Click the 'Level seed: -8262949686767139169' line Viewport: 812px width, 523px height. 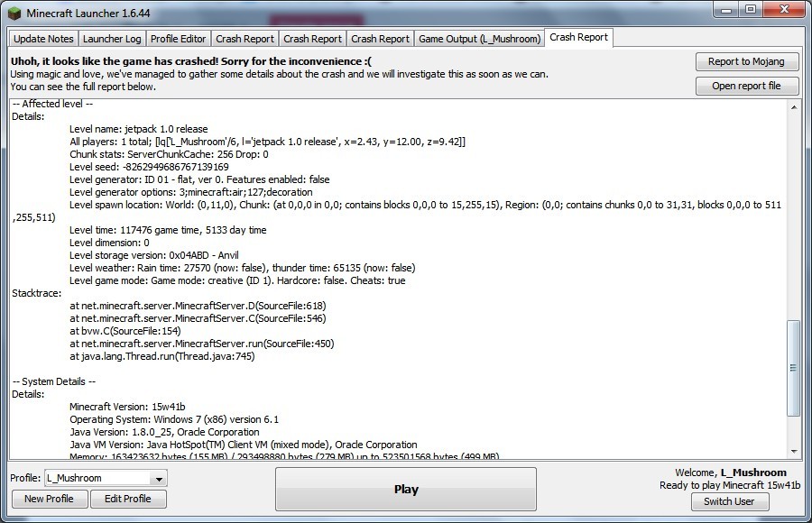[x=149, y=167]
